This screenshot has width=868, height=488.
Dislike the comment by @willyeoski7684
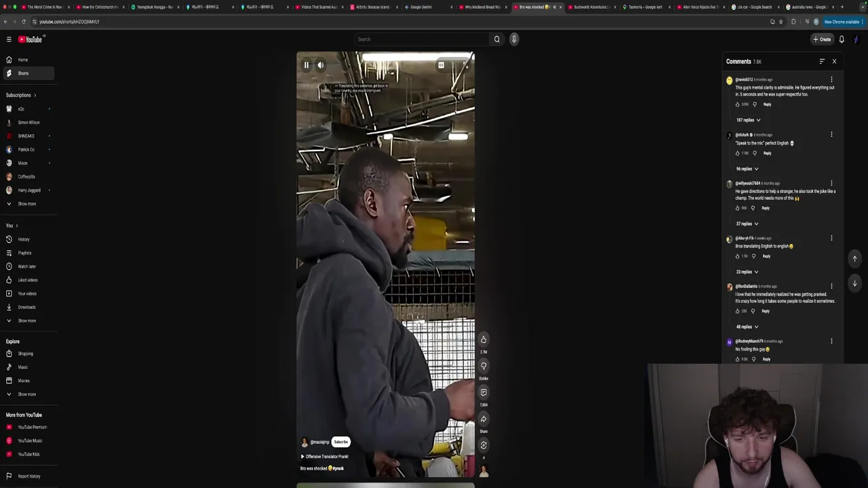tap(753, 208)
